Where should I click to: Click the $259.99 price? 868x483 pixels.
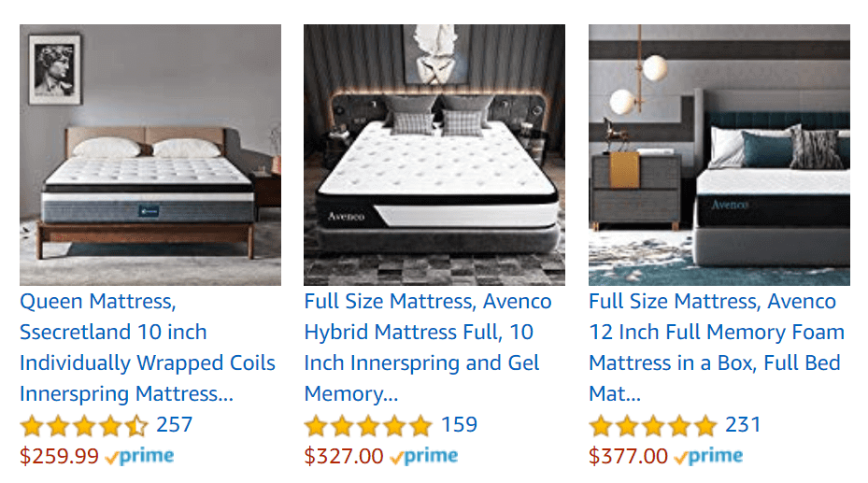(59, 457)
